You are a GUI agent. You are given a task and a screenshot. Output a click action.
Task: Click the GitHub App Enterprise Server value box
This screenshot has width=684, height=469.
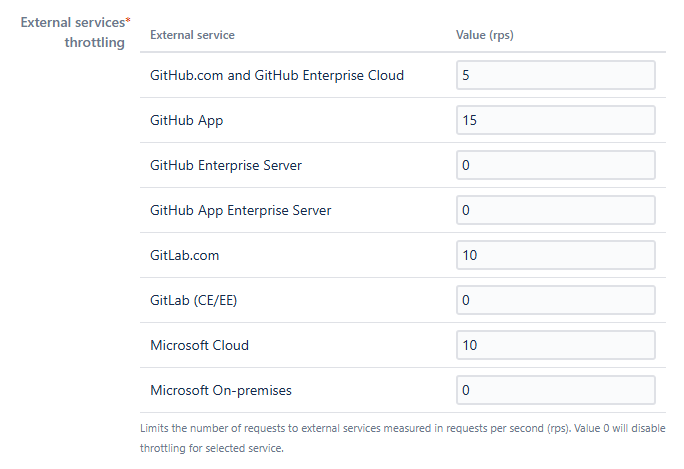tap(556, 210)
